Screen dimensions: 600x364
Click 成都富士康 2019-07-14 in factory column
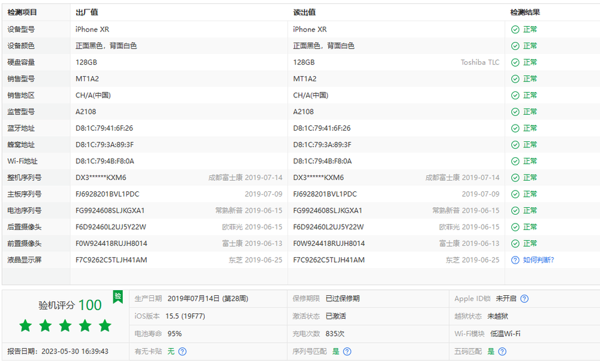245,177
